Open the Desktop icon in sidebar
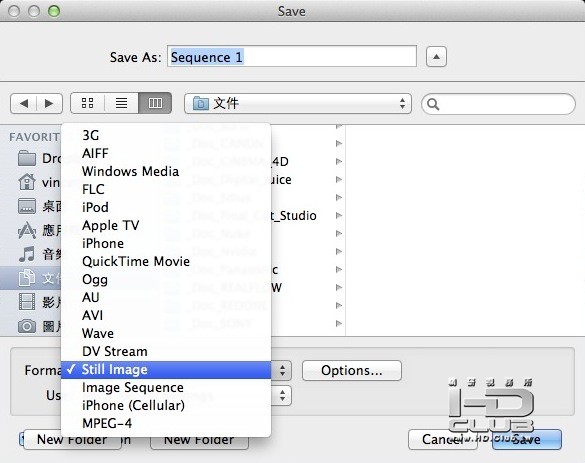The image size is (585, 463). coord(27,206)
